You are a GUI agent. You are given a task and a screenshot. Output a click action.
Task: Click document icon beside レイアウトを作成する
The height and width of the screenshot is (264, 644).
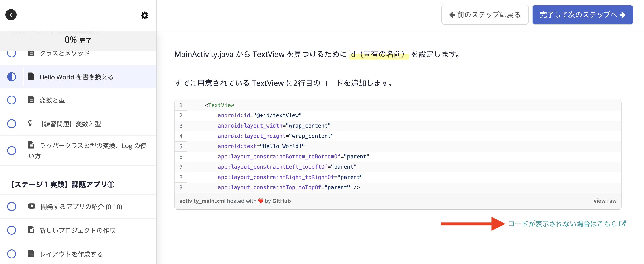pos(31,253)
